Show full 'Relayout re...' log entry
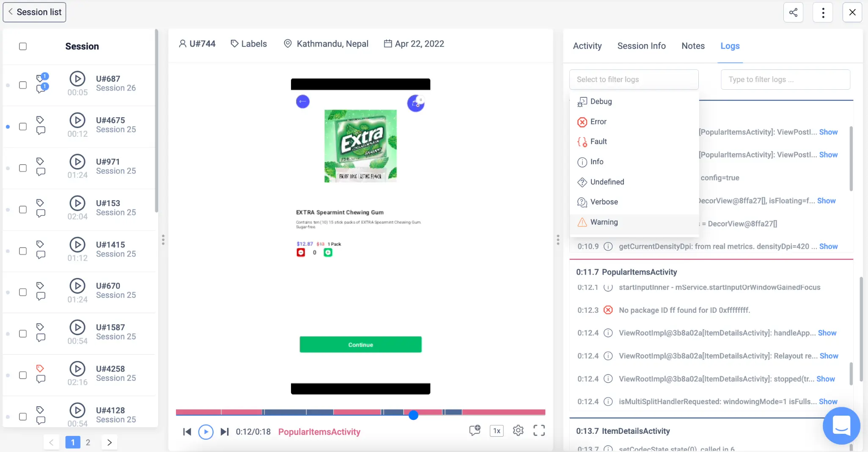 [x=829, y=356]
